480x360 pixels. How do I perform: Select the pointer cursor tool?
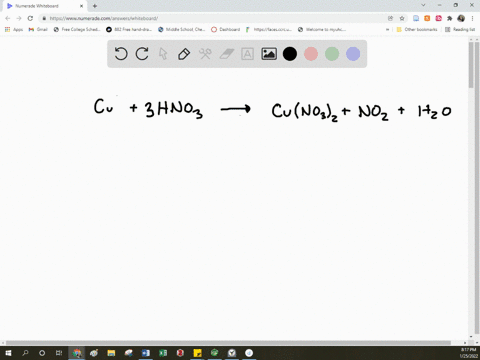pyautogui.click(x=163, y=54)
